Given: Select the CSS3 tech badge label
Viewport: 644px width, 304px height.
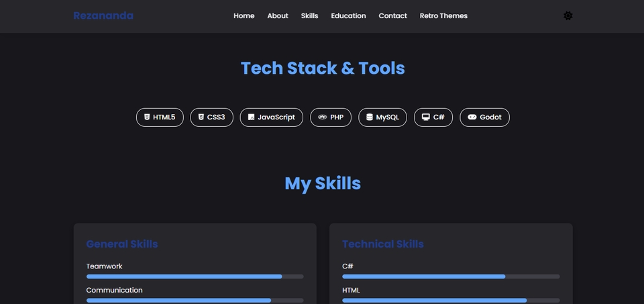Looking at the screenshot, I should click(x=216, y=117).
